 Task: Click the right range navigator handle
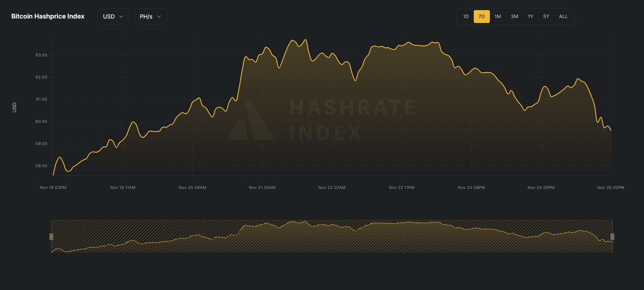click(612, 236)
